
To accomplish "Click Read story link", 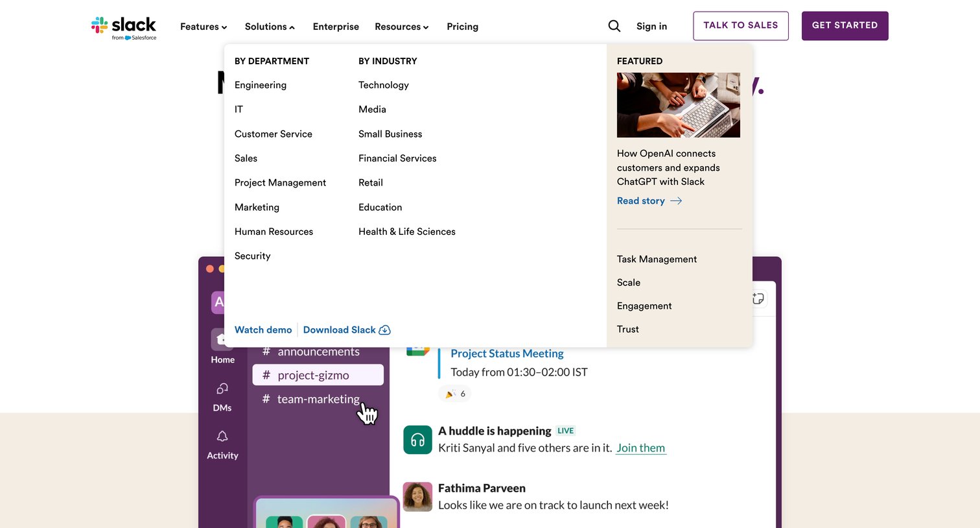I will coord(649,201).
